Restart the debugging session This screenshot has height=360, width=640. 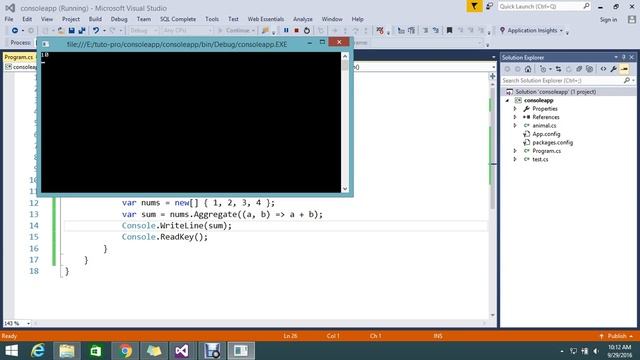307,31
